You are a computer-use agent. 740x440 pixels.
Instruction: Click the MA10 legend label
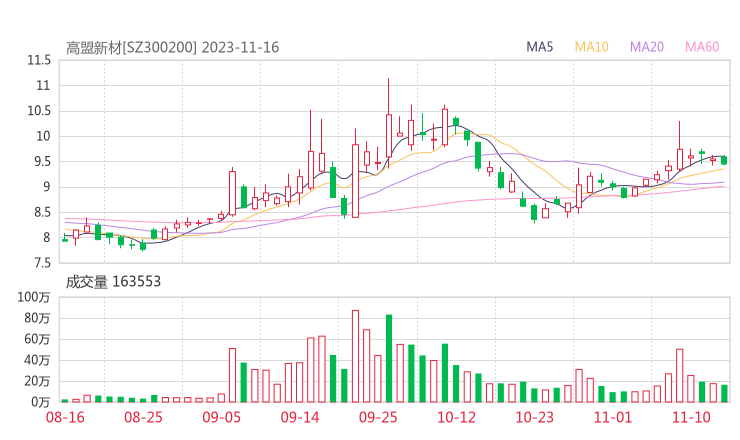coord(591,47)
